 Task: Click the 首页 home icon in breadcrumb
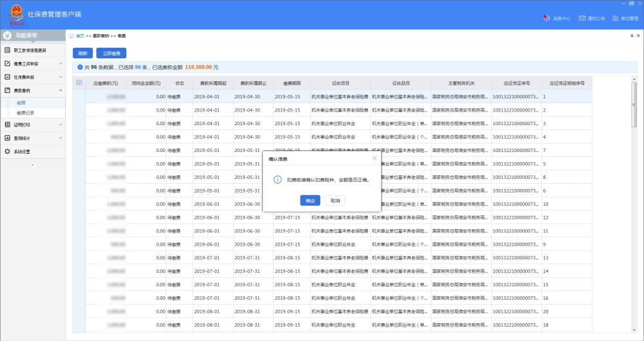(72, 36)
